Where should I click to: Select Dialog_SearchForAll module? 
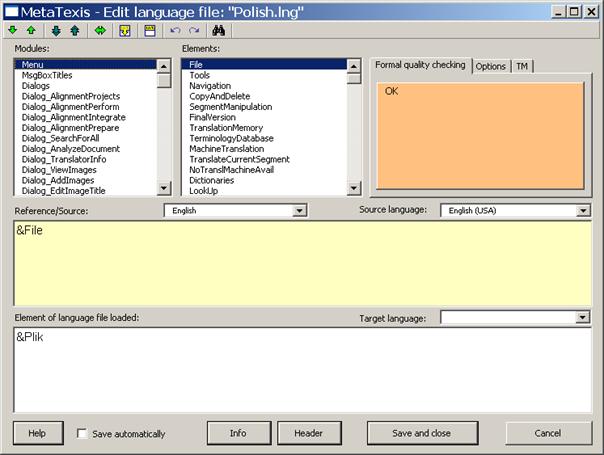point(86,138)
